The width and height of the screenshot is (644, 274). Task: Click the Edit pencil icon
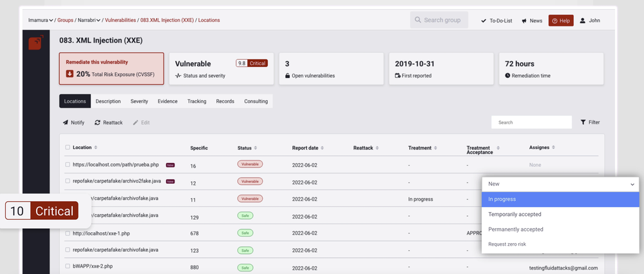[135, 122]
